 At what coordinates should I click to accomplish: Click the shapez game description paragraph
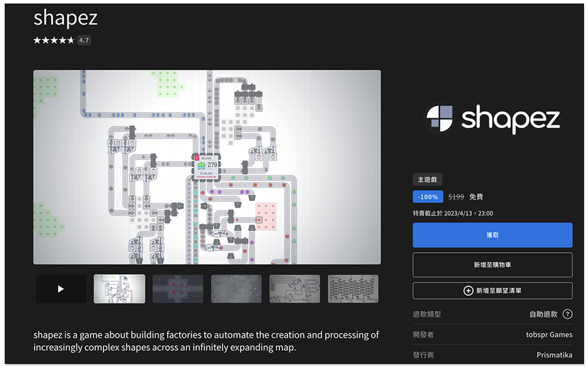(206, 341)
